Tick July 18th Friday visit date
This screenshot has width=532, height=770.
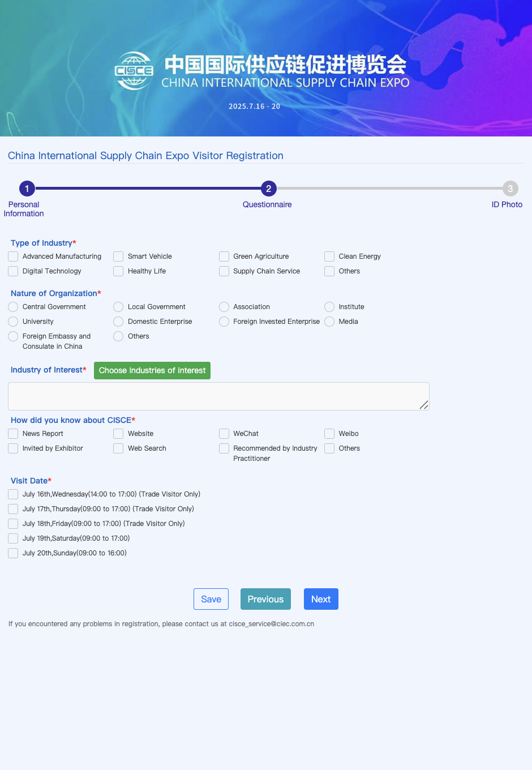click(x=13, y=524)
